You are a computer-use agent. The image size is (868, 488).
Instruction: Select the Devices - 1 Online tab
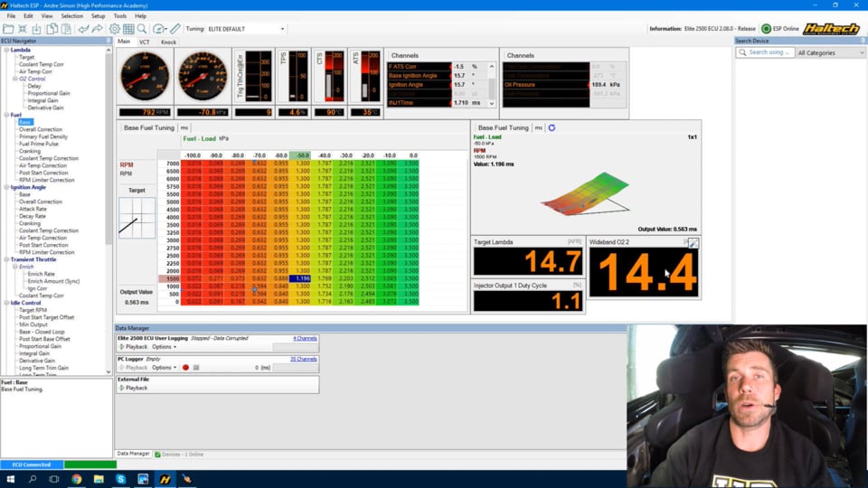tap(179, 455)
